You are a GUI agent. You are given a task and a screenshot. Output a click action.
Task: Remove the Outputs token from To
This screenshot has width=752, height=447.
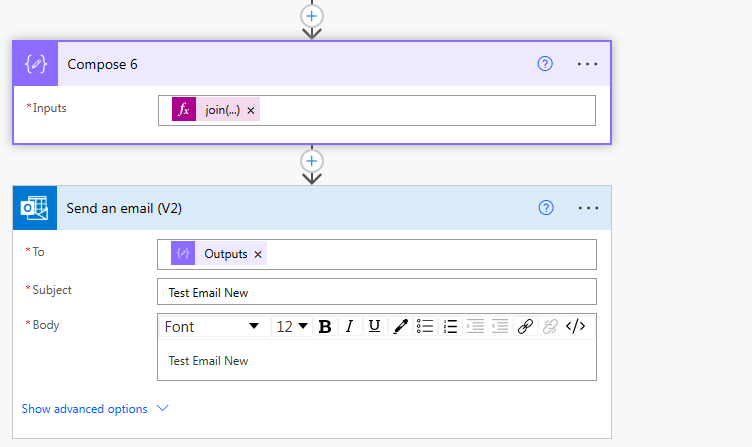258,254
